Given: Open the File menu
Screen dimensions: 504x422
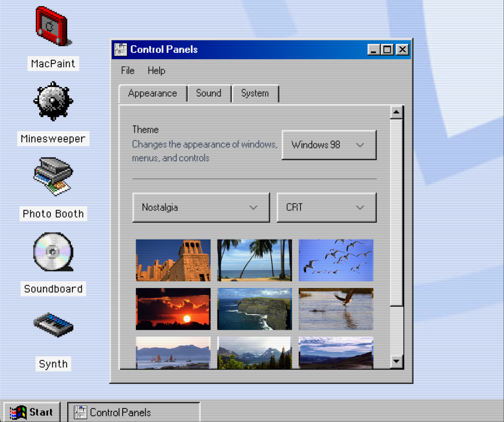Looking at the screenshot, I should click(127, 70).
